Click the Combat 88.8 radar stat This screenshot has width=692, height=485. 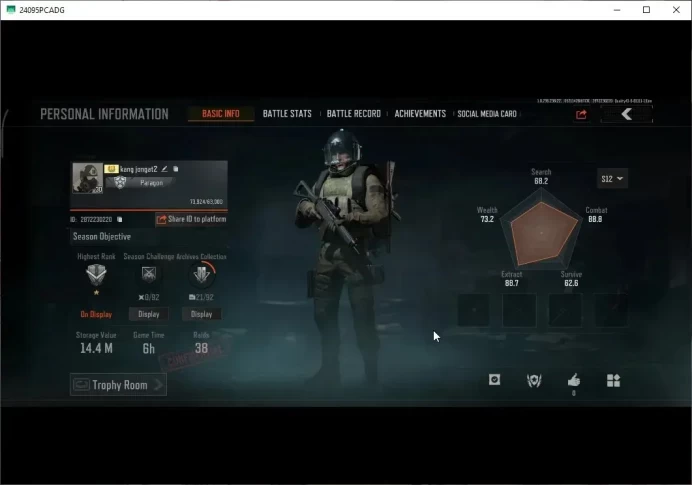pyautogui.click(x=596, y=214)
